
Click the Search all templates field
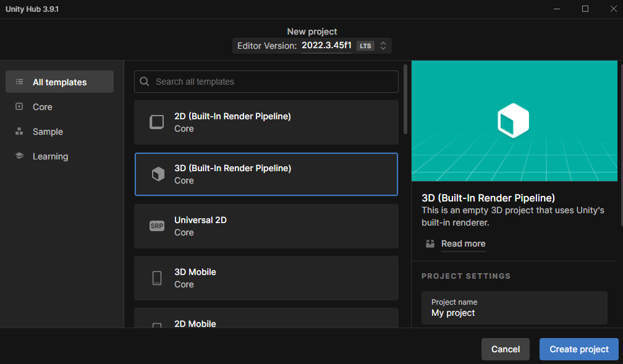coord(266,82)
